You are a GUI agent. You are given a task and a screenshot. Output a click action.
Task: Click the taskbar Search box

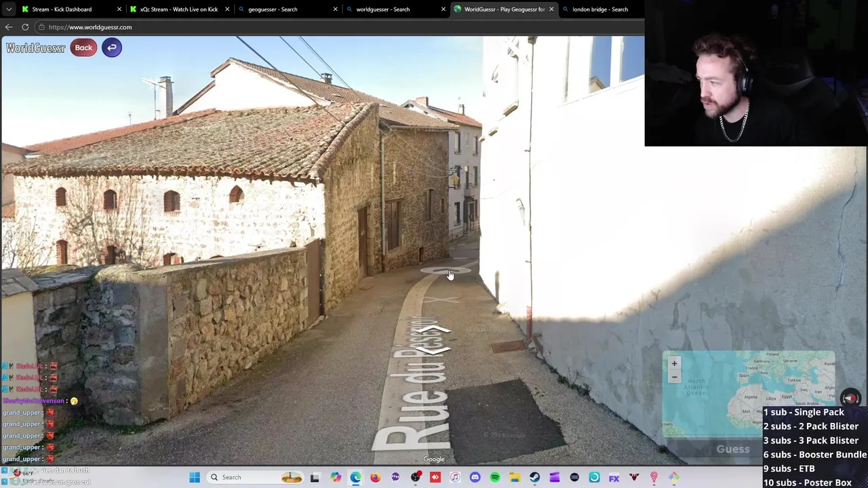coord(257,477)
